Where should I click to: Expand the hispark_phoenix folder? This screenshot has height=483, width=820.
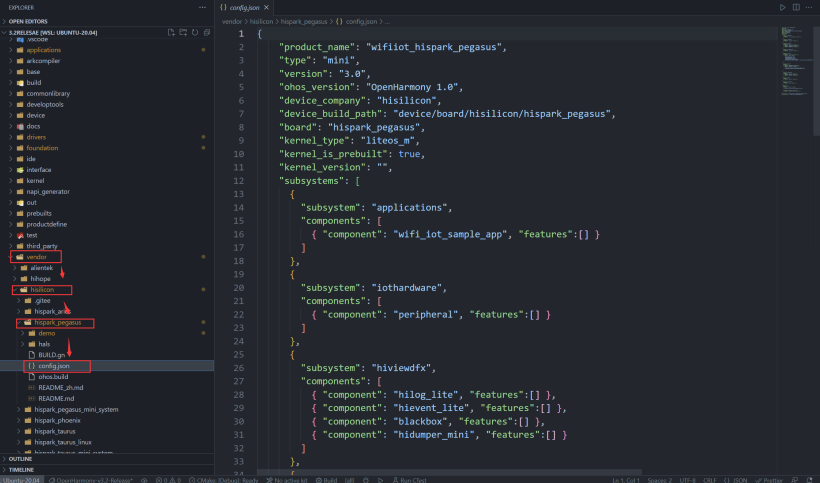[57, 420]
